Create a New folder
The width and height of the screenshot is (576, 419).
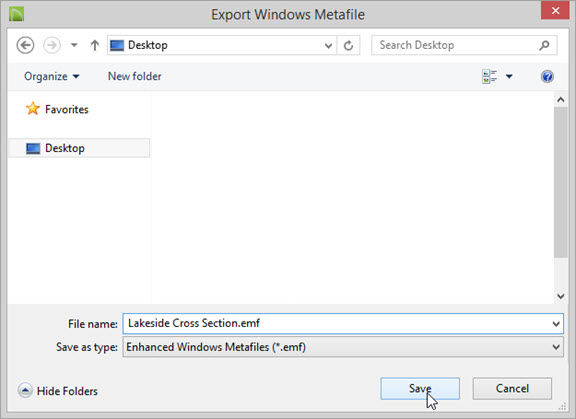tap(134, 76)
